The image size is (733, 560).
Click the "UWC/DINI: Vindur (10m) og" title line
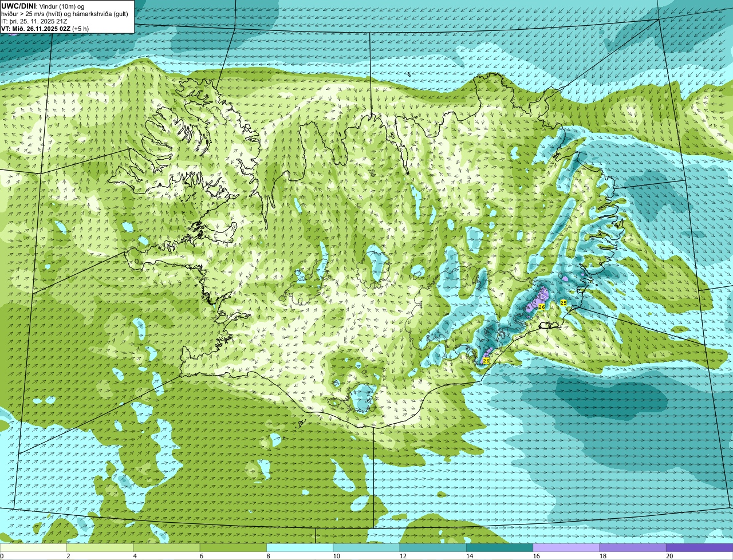tap(43, 6)
